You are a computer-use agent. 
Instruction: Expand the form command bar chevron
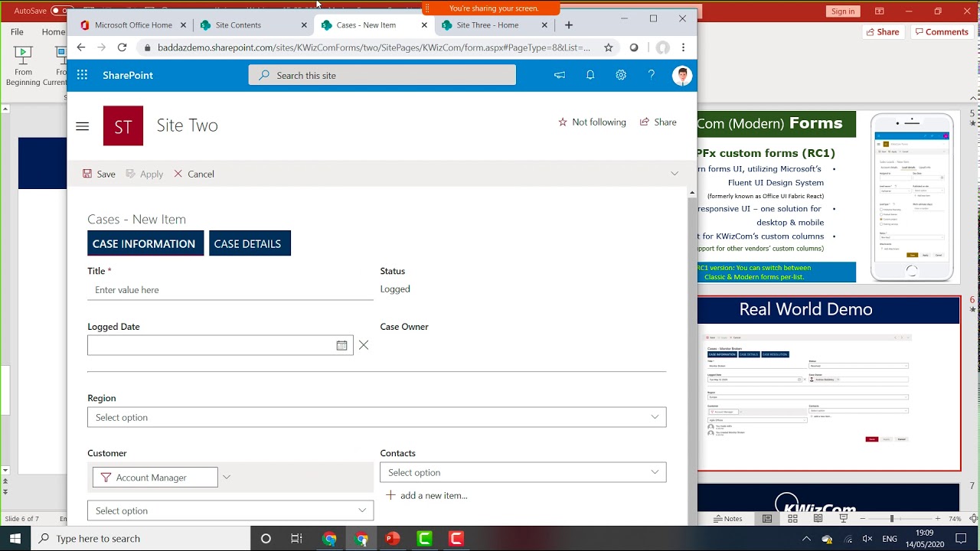tap(675, 174)
